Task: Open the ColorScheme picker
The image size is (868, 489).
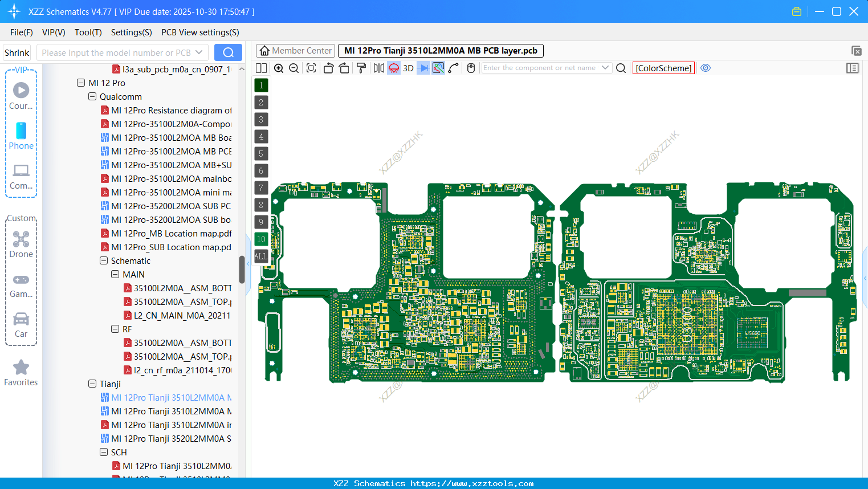Action: point(663,68)
